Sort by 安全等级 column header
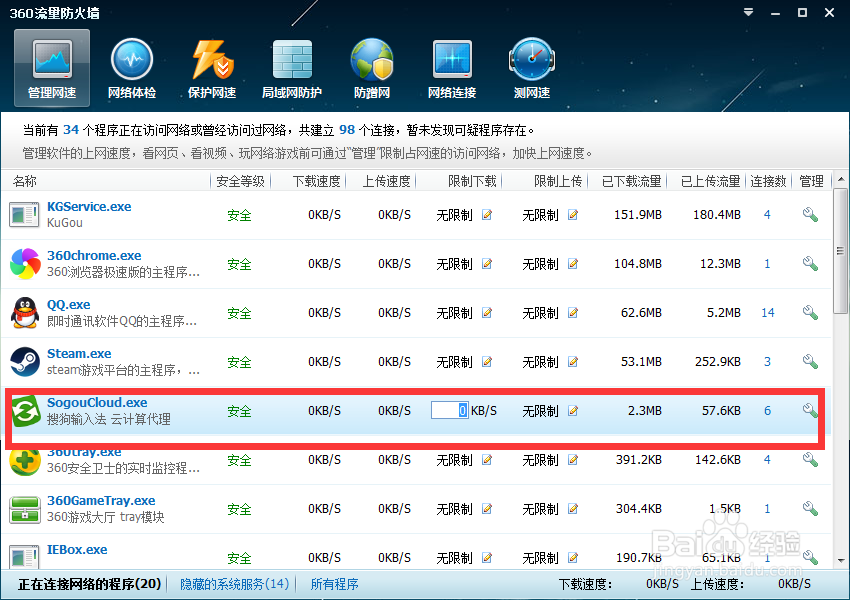The image size is (850, 600). (240, 181)
